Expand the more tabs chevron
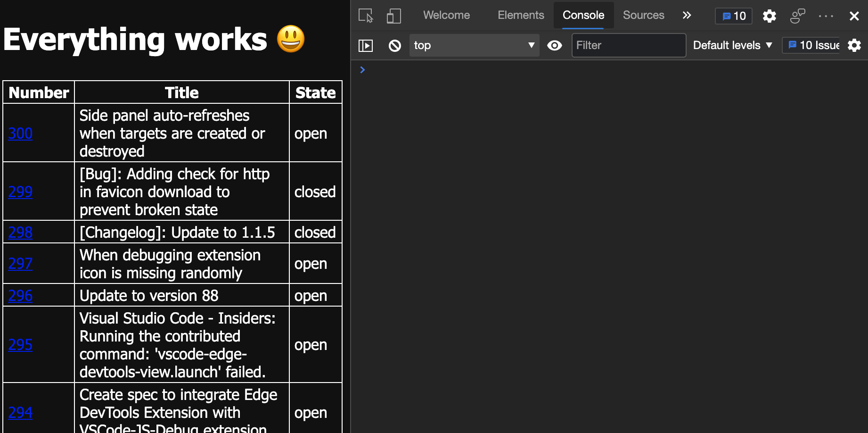This screenshot has height=433, width=868. click(687, 15)
